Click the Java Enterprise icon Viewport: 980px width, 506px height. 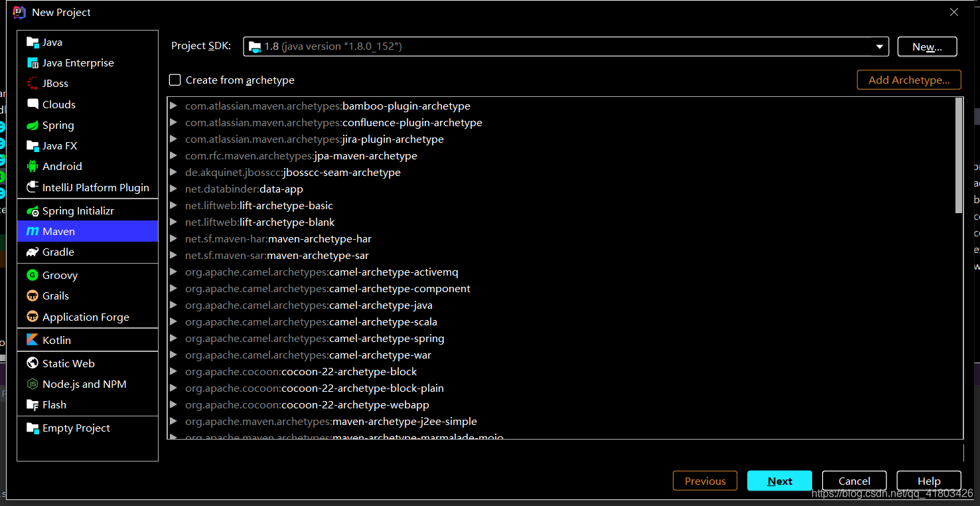click(33, 63)
